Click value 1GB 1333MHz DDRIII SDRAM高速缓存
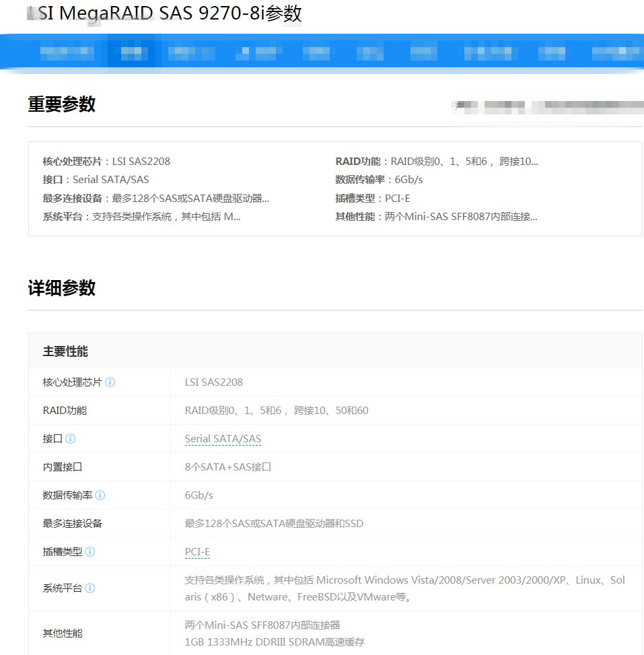The height and width of the screenshot is (655, 644). [x=275, y=642]
